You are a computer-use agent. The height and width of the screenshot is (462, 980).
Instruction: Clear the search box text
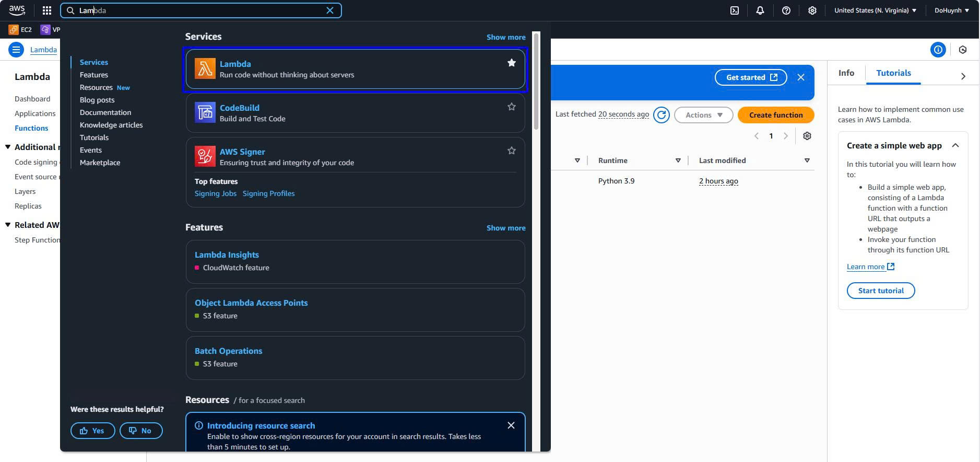330,10
